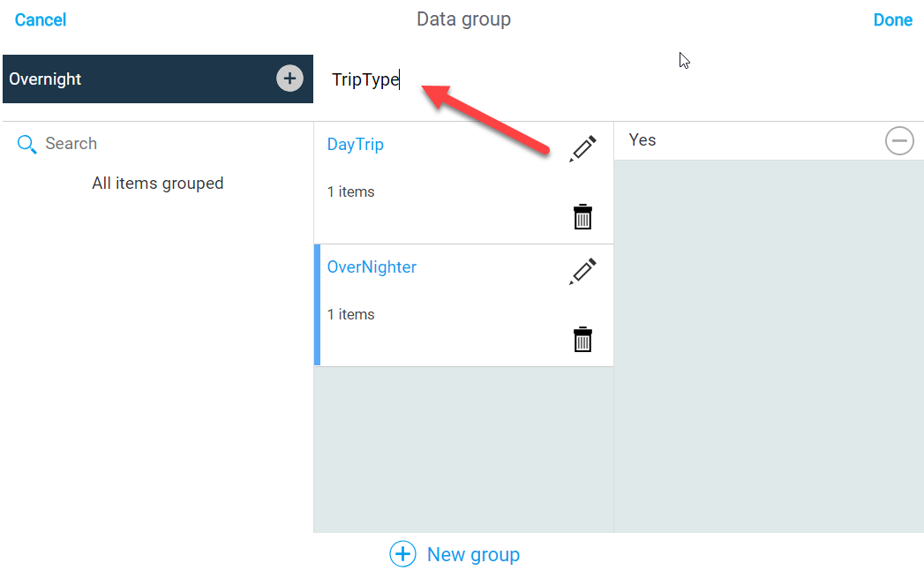Select the DayTrip group
924x578 pixels.
click(x=356, y=145)
